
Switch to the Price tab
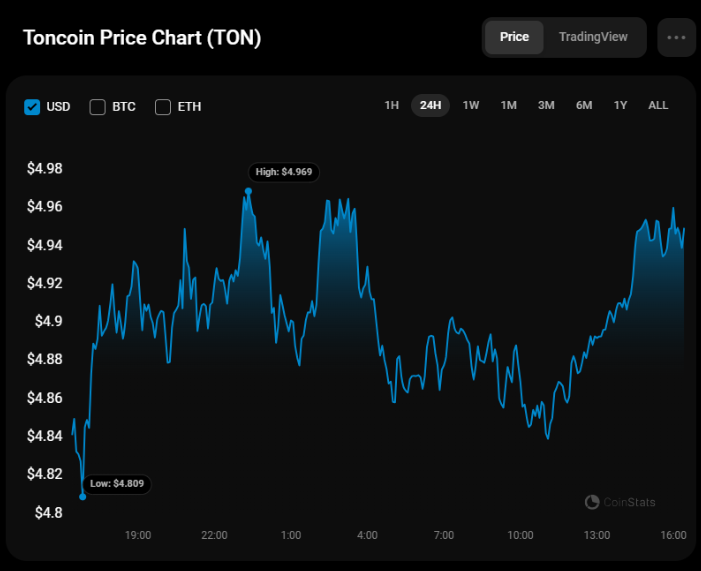point(514,37)
